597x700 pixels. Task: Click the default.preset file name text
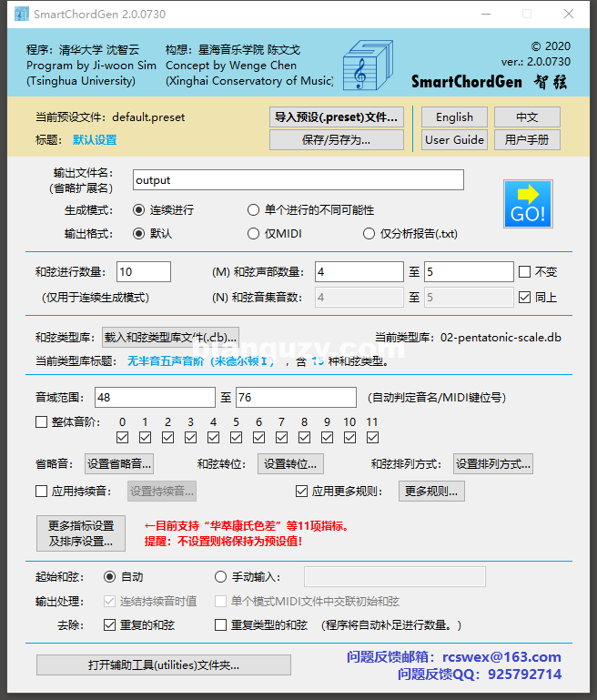pyautogui.click(x=148, y=117)
